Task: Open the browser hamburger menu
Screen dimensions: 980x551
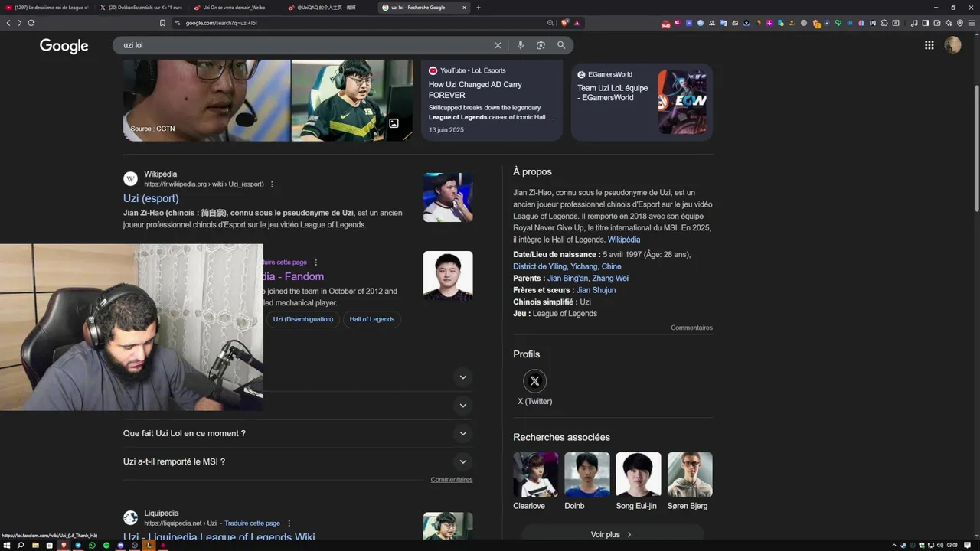Action: coord(971,23)
